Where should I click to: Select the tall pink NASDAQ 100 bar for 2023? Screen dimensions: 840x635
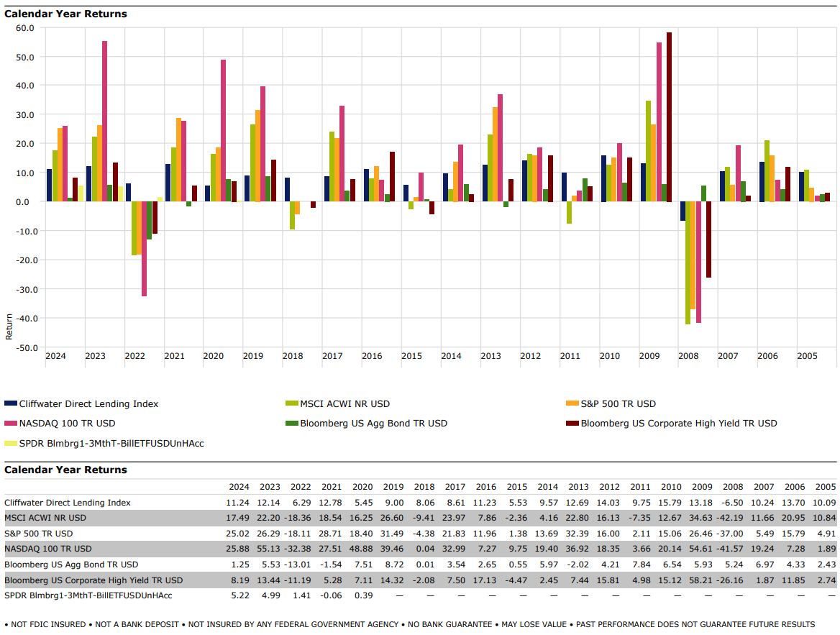click(x=104, y=121)
